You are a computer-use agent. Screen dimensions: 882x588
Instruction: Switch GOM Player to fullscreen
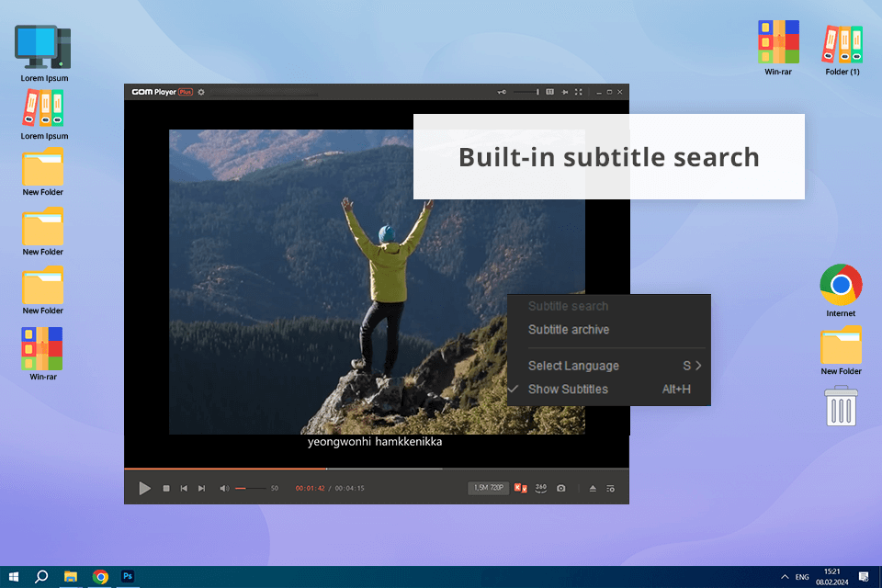tap(578, 92)
